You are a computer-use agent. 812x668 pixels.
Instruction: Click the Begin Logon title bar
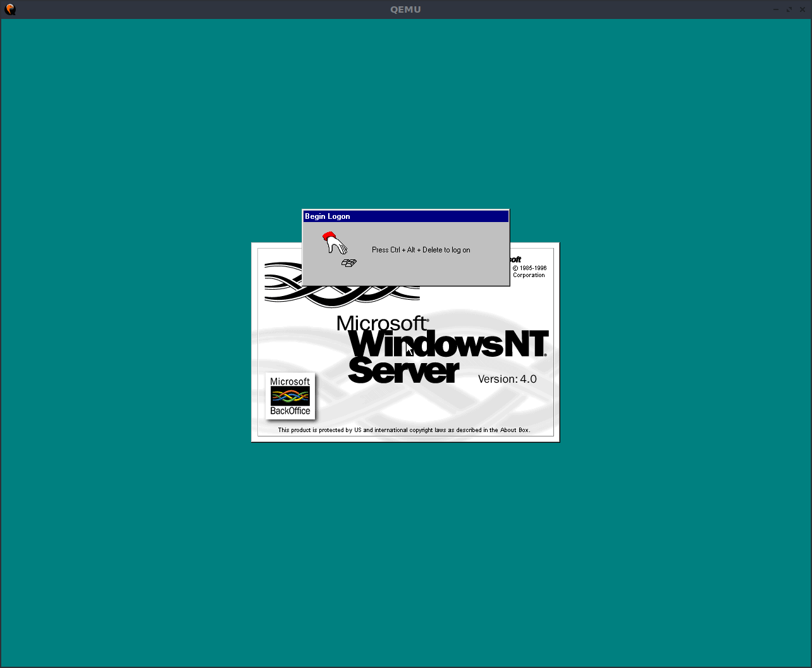(405, 216)
